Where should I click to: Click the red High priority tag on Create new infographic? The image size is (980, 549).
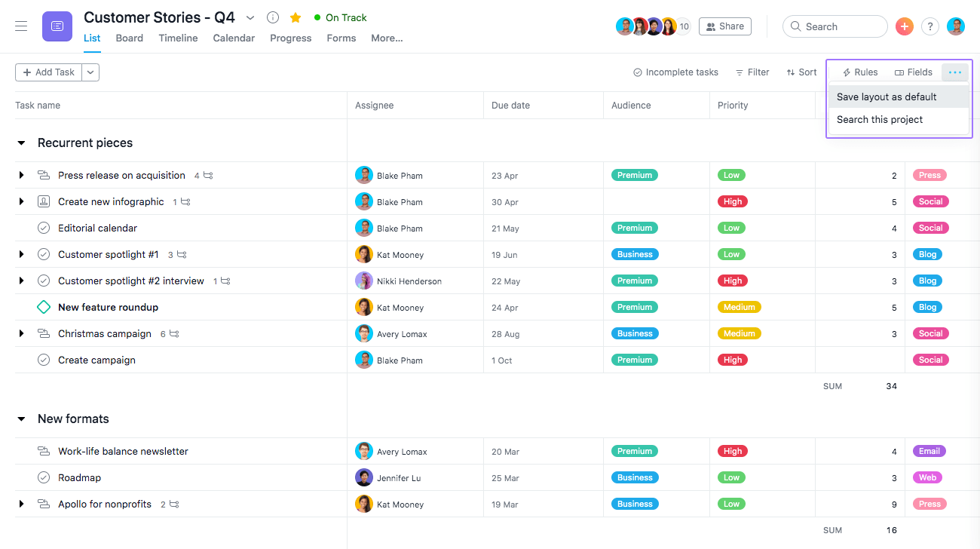point(733,201)
